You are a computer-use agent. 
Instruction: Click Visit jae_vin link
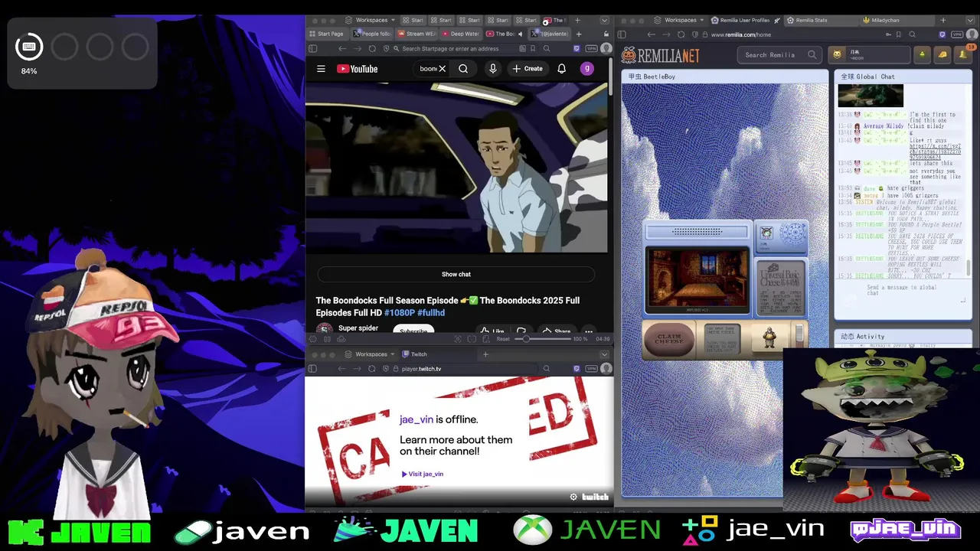[x=423, y=474]
